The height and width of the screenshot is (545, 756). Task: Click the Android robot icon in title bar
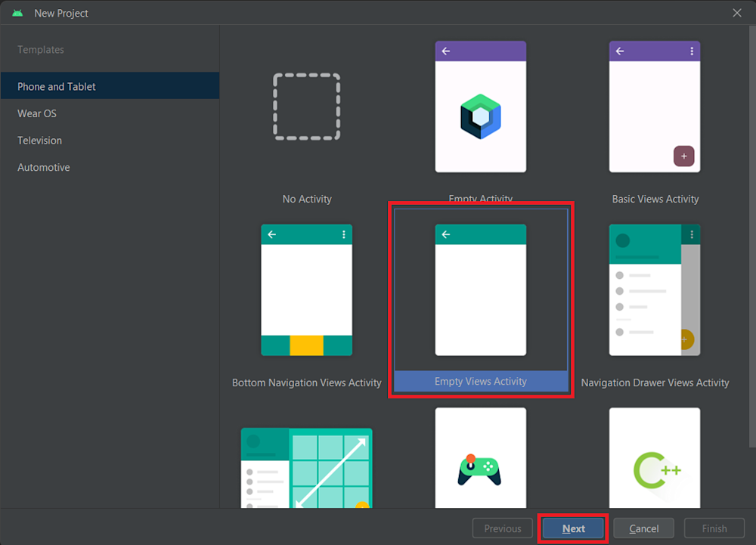(x=17, y=12)
